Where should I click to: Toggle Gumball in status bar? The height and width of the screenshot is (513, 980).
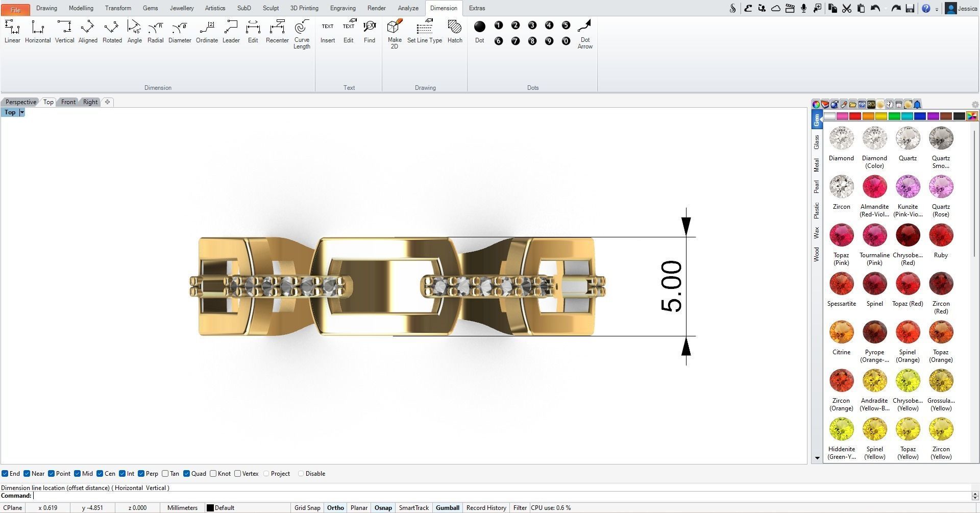click(x=448, y=508)
